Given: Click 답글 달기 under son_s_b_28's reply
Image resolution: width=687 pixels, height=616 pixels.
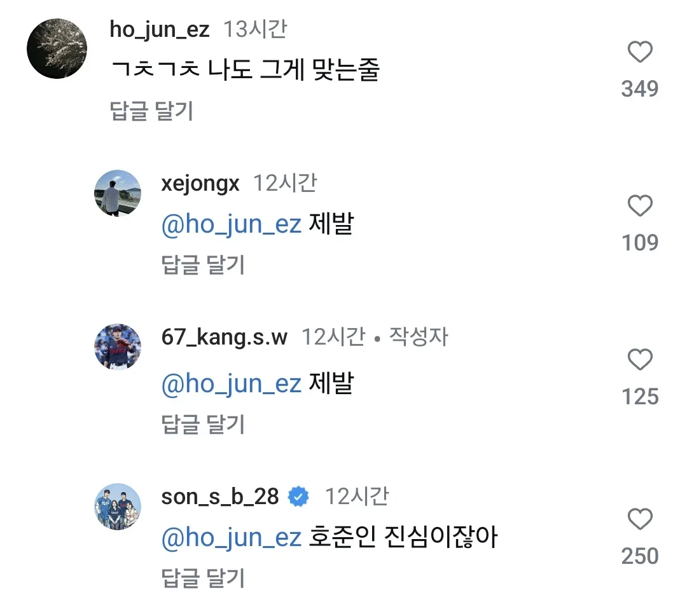Looking at the screenshot, I should pyautogui.click(x=203, y=578).
